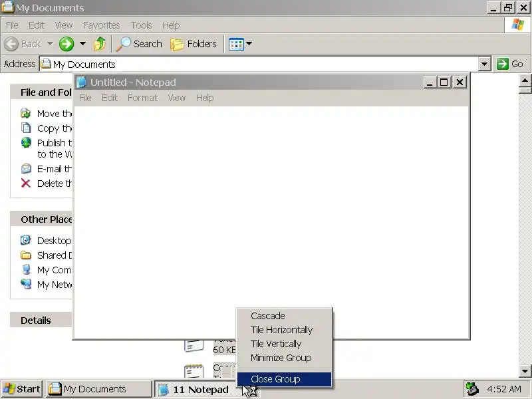Open Notepad Format menu
The width and height of the screenshot is (532, 399).
(x=142, y=98)
